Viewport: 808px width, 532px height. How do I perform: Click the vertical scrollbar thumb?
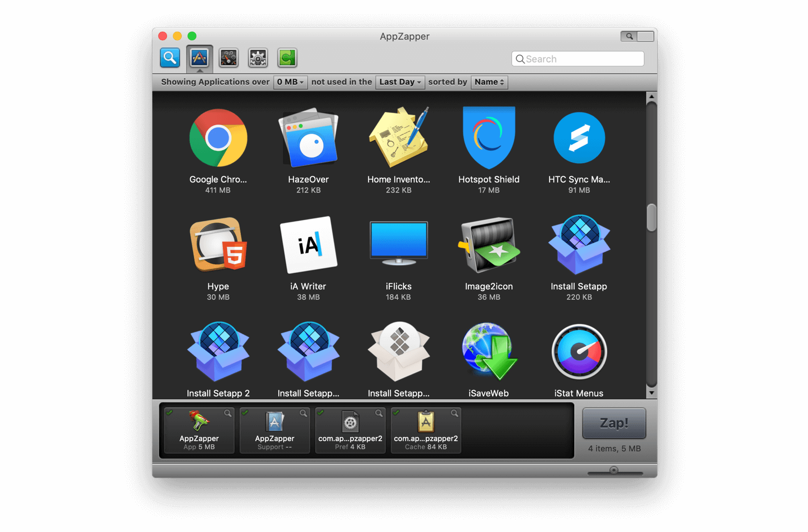pos(651,217)
